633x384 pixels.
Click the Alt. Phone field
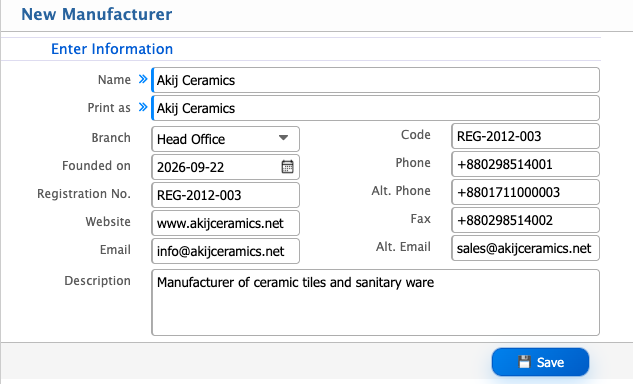[525, 192]
